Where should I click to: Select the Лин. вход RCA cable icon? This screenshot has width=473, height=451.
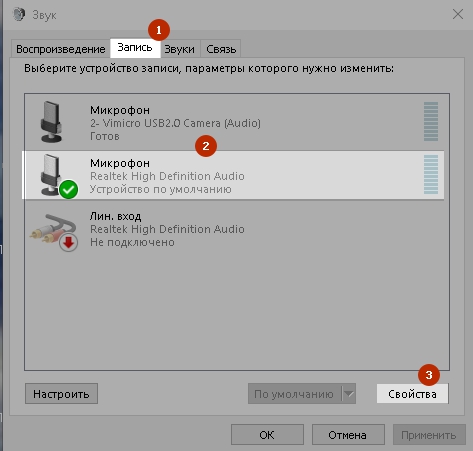click(x=53, y=229)
